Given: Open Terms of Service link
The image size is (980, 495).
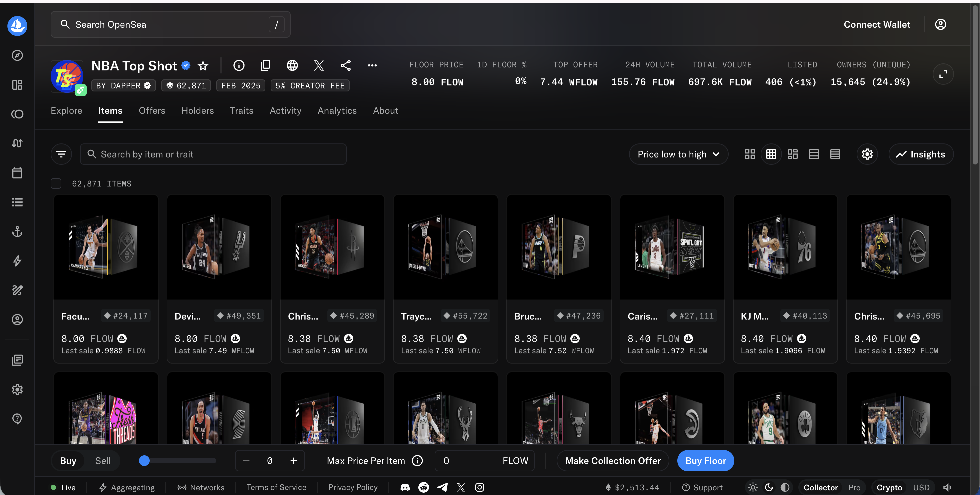Looking at the screenshot, I should pyautogui.click(x=276, y=487).
